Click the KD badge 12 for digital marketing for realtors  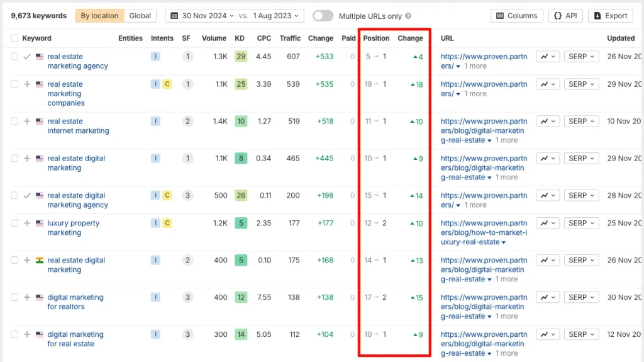coord(241,297)
